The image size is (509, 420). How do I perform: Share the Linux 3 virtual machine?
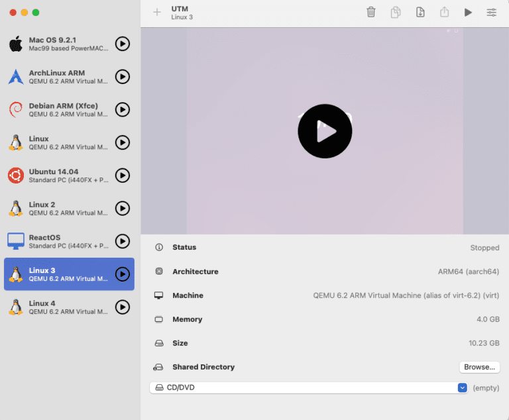[444, 12]
